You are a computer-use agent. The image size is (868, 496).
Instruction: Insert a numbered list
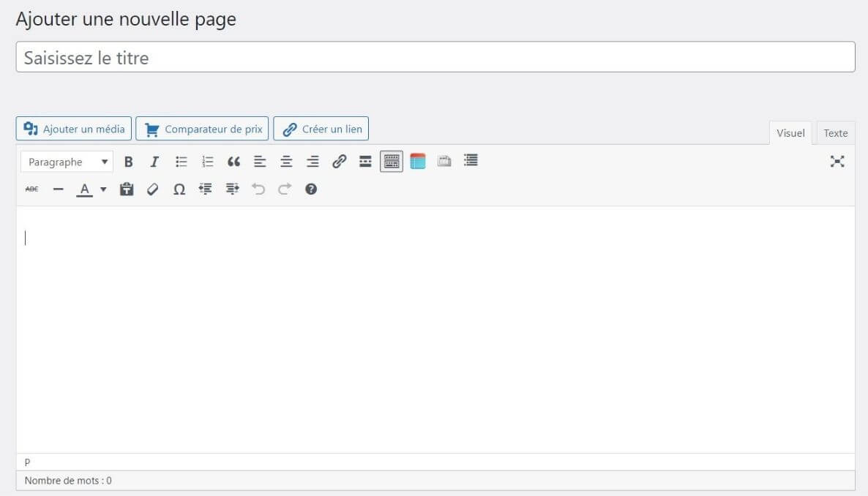[208, 162]
